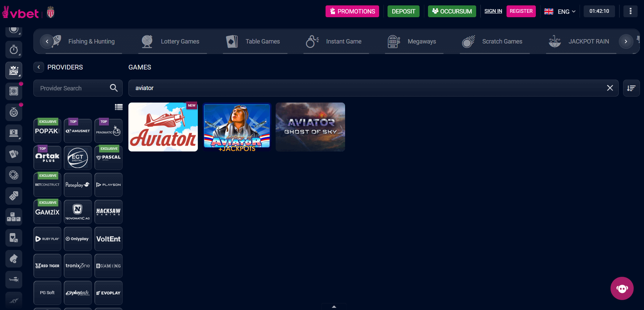Open the playing cards sidebar icon
Screen dimensions: 644x310
(14, 154)
